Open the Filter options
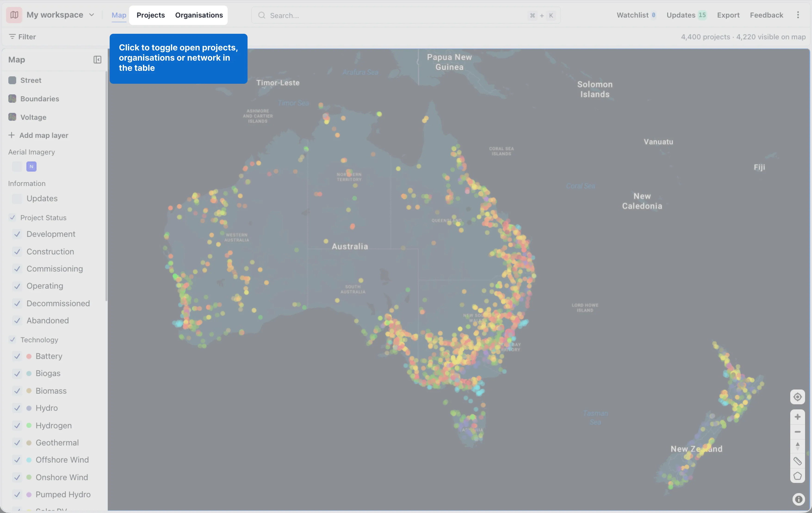Viewport: 812px width, 513px height. [x=22, y=37]
